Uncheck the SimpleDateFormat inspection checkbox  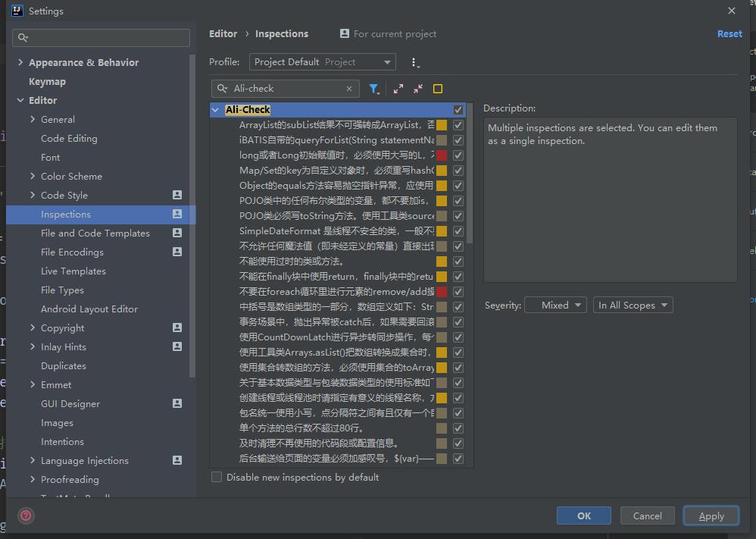coord(458,230)
